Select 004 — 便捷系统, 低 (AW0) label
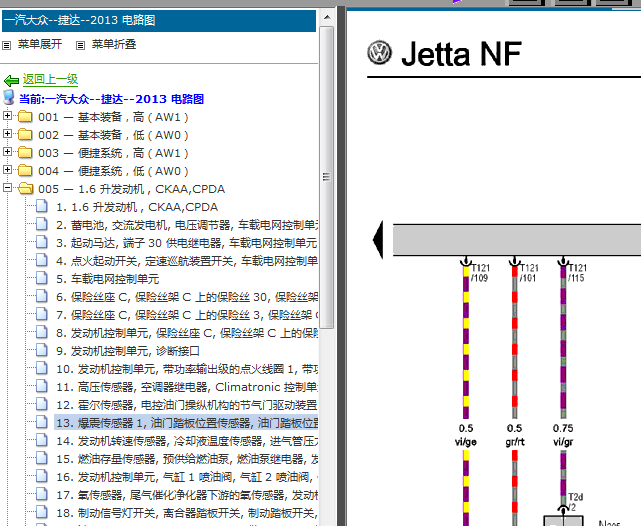The height and width of the screenshot is (526, 641). click(x=113, y=171)
